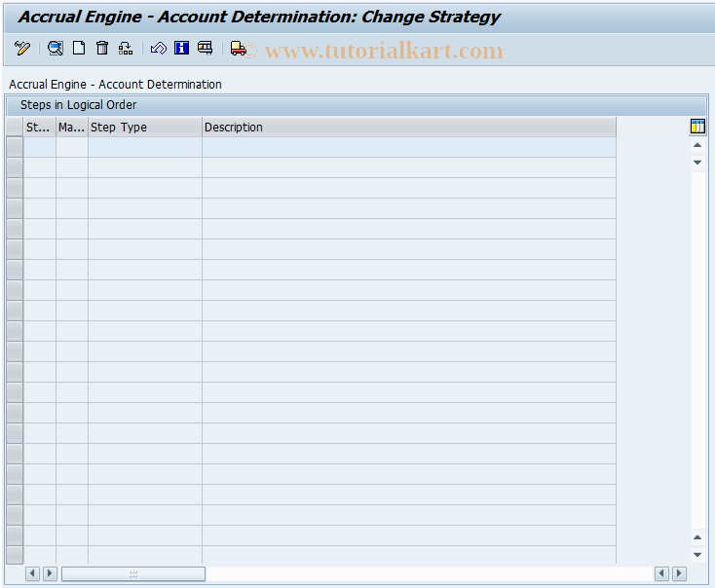Click the blue undo arrow icon

[158, 48]
